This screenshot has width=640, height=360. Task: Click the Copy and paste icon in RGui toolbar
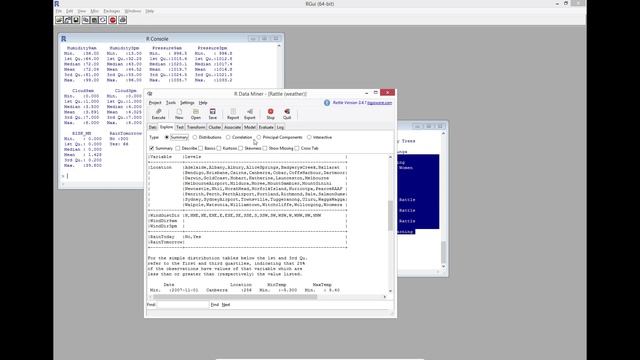[x=103, y=20]
